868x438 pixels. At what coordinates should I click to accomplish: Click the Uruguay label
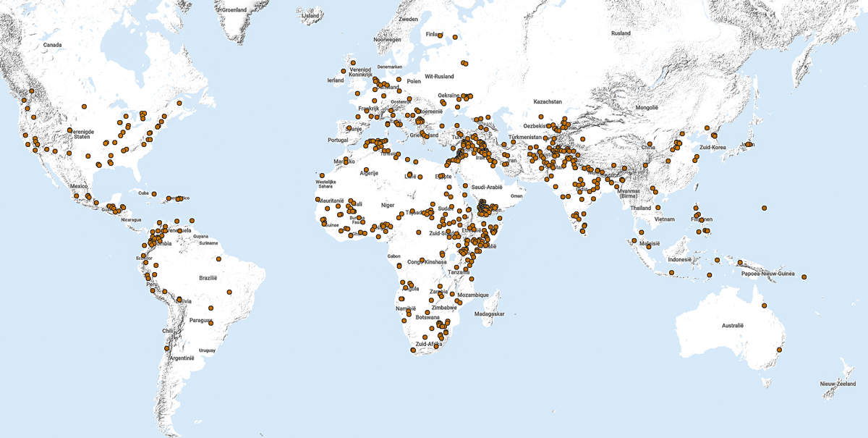click(208, 350)
